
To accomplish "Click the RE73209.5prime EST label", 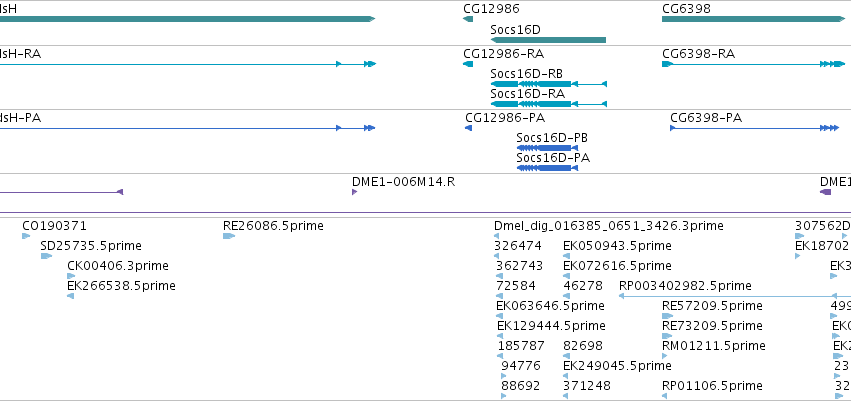I will 713,326.
